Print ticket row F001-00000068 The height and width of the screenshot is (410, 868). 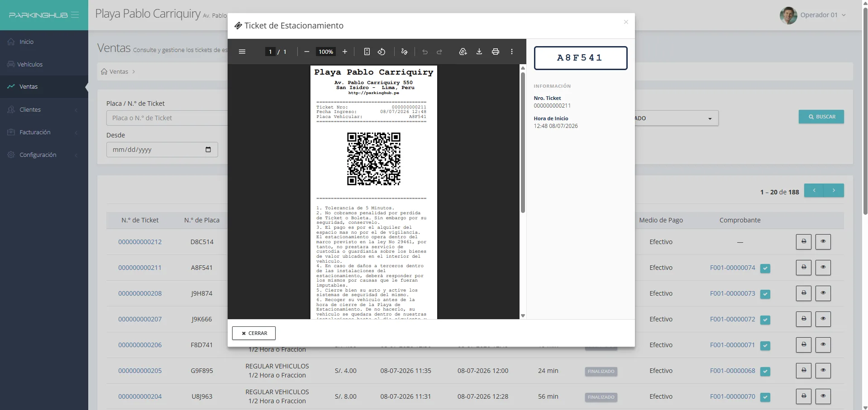tap(804, 371)
